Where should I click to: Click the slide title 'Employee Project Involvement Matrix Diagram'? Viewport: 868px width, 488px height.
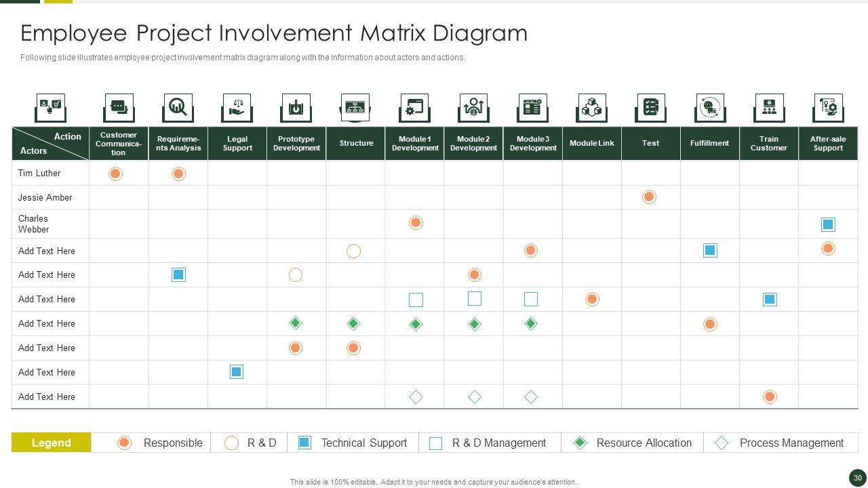click(274, 33)
